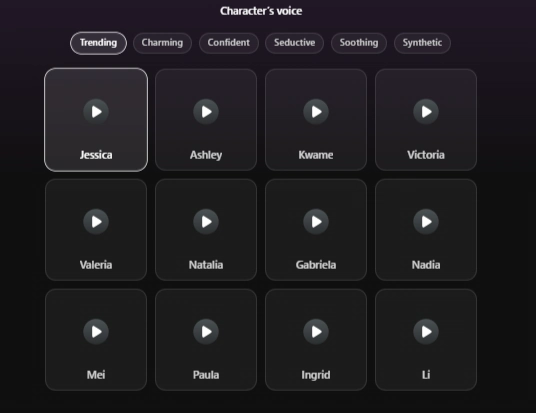The image size is (536, 413).
Task: Play the Li voice sample
Action: pos(426,332)
